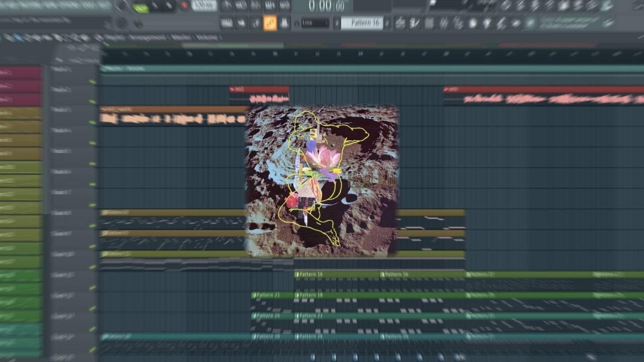This screenshot has width=644, height=362.
Task: Select the blue highlighted Playlist tool icon
Action: (x=18, y=37)
